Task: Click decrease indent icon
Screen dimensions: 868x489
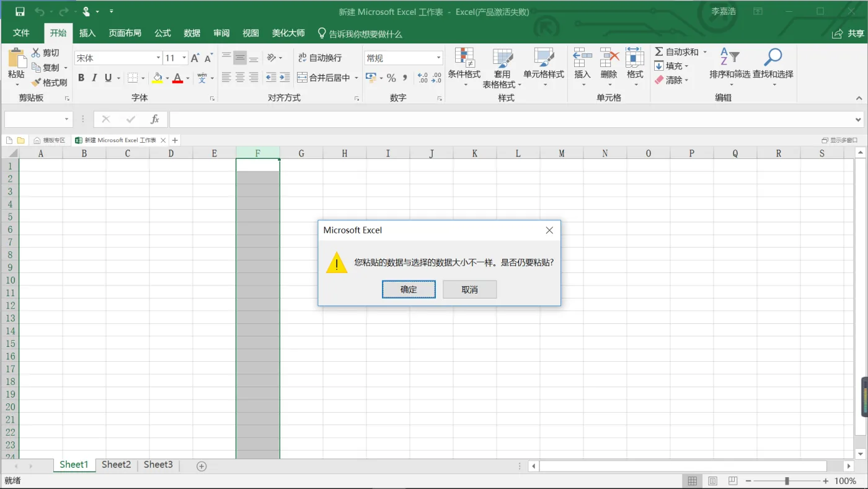Action: point(271,78)
